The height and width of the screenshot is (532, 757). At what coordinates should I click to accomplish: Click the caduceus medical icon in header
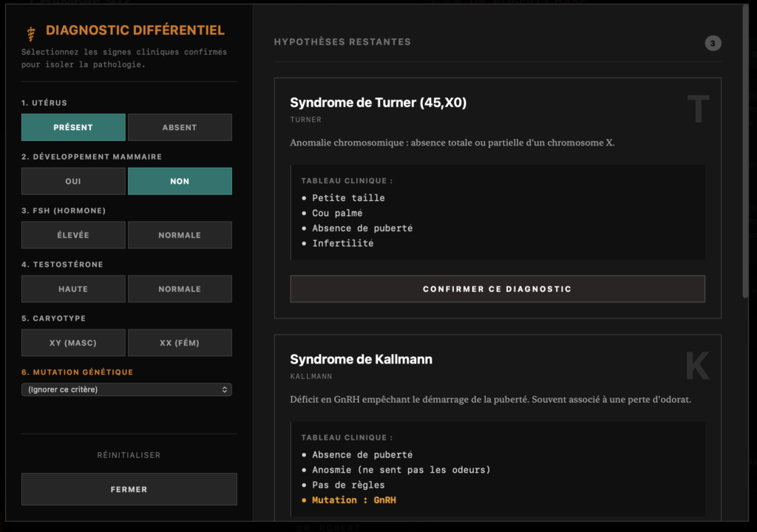click(x=31, y=33)
